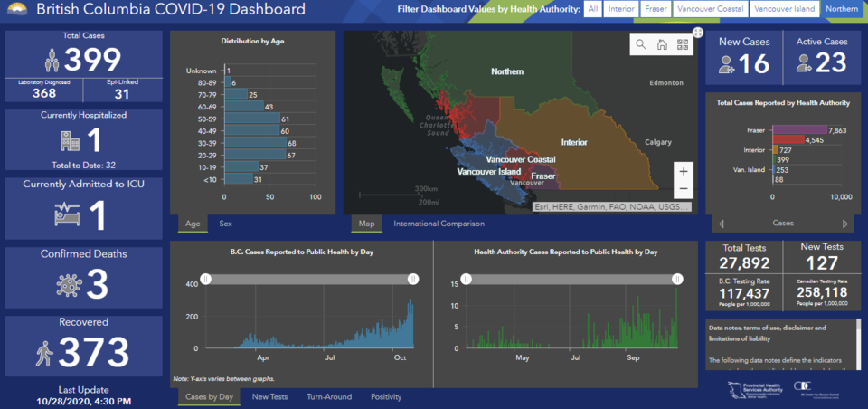Click the Fraser region label on map
The image size is (868, 409).
[543, 176]
